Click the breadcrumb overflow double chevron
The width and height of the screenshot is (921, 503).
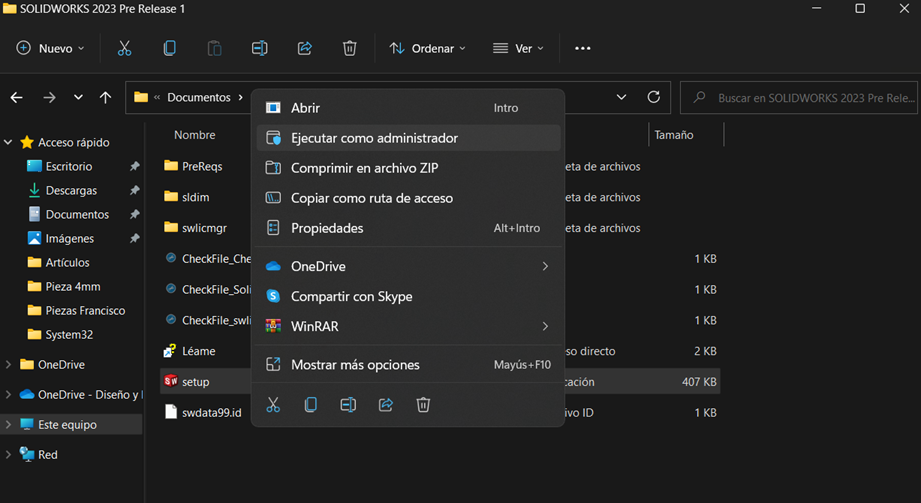click(x=157, y=97)
